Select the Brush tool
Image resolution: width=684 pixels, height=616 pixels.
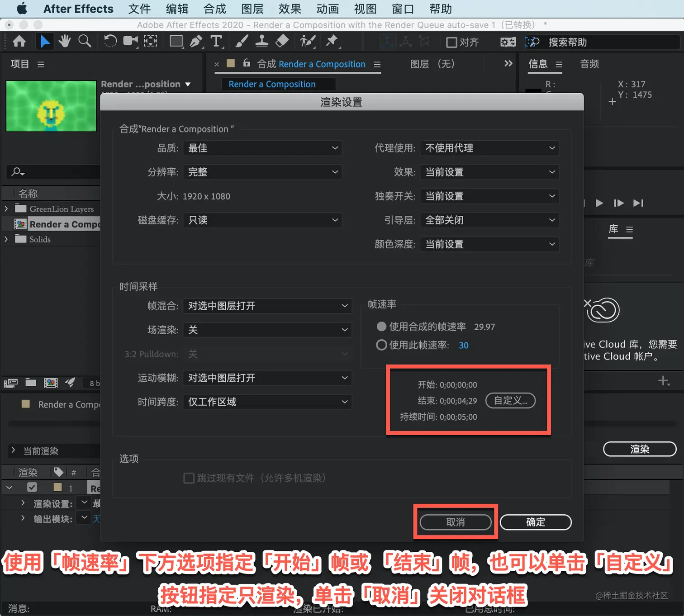[242, 42]
